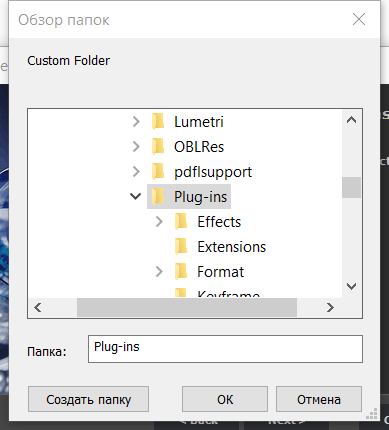This screenshot has width=389, height=430.
Task: Expand the Effects subfolder chevron
Action: [x=159, y=222]
